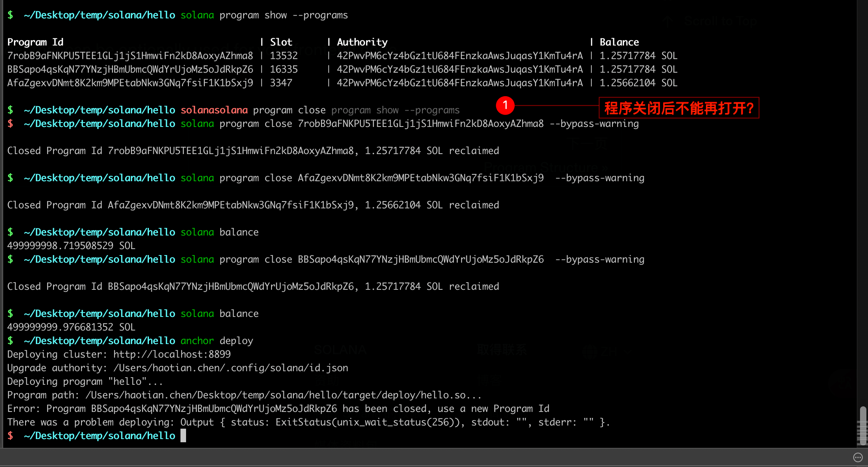This screenshot has width=868, height=467.
Task: Click 'solana balance' command above 499999999.976681352
Action: [220, 314]
